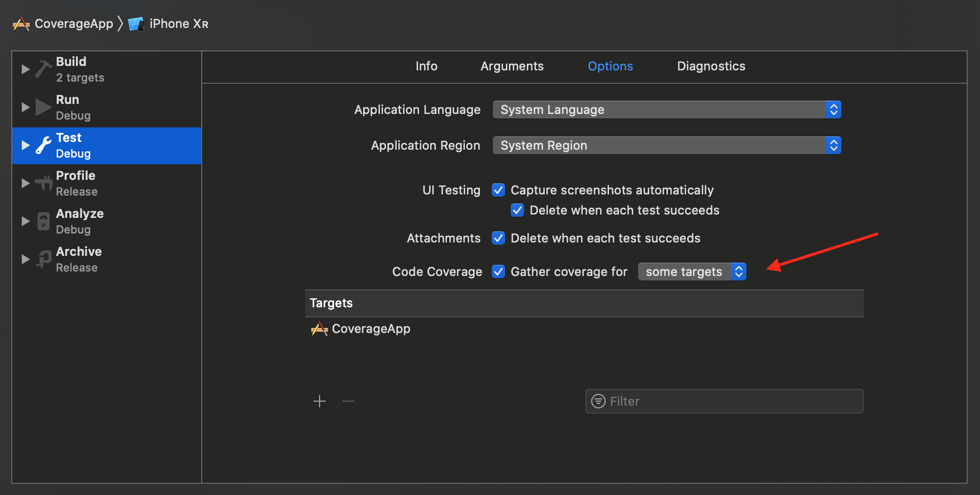Select CoverageApp row in Targets list

(x=584, y=329)
